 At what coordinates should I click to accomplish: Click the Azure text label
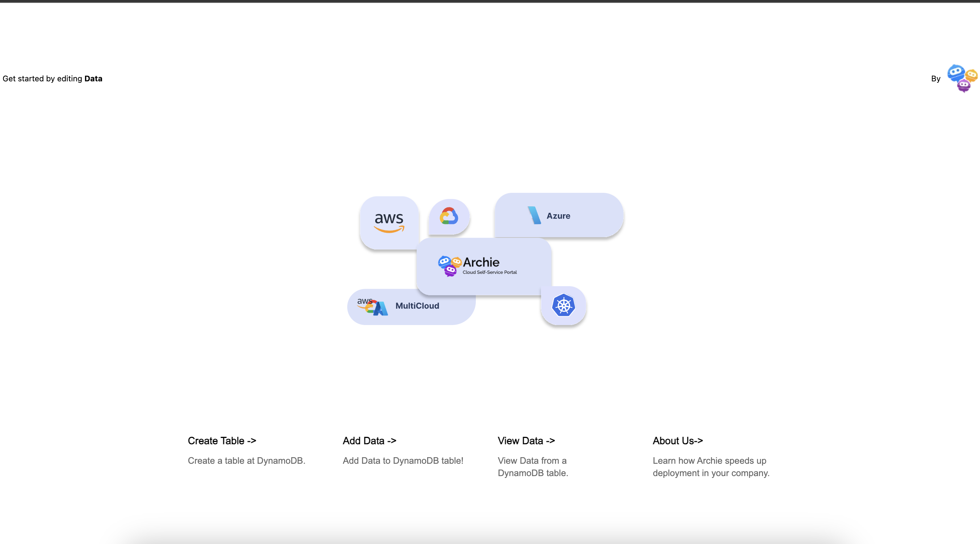(558, 216)
